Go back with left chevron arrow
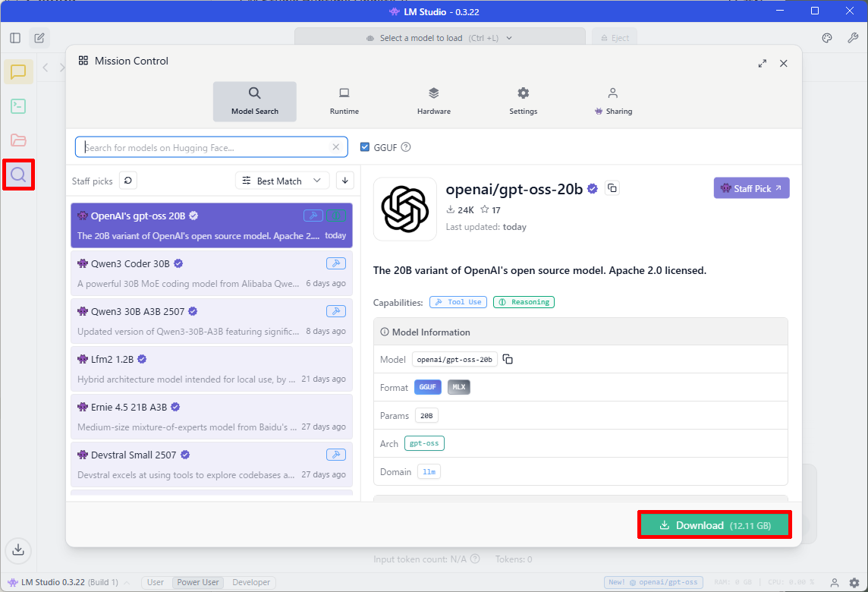 point(46,68)
